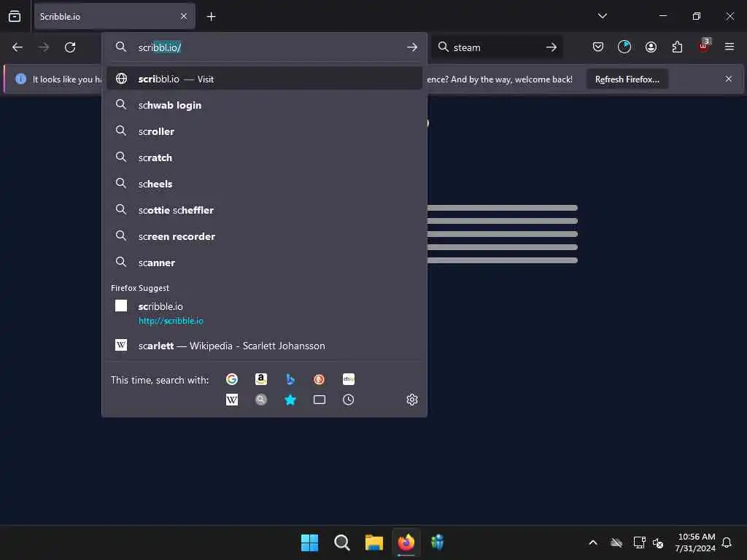This screenshot has height=560, width=747.
Task: Click the gray magnifier search engine icon
Action: 261,400
